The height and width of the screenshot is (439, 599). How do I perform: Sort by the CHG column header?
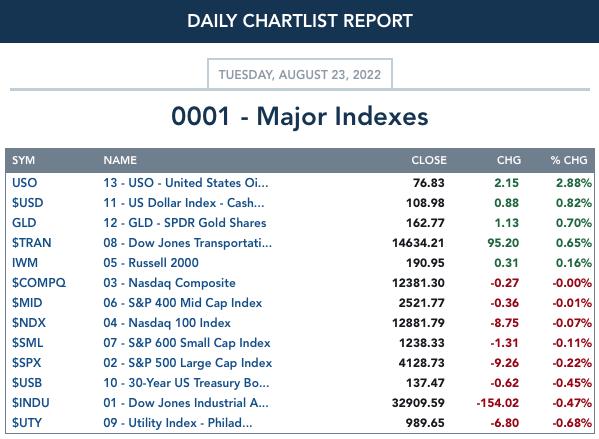click(x=508, y=160)
